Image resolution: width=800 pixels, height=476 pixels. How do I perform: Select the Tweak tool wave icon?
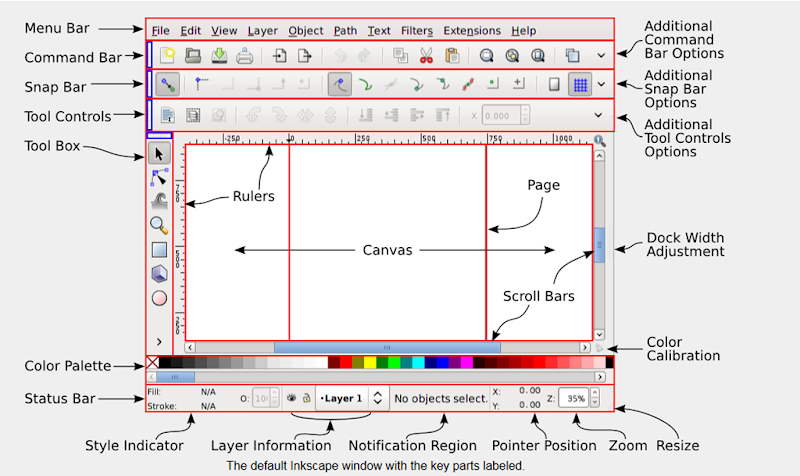coord(159,200)
